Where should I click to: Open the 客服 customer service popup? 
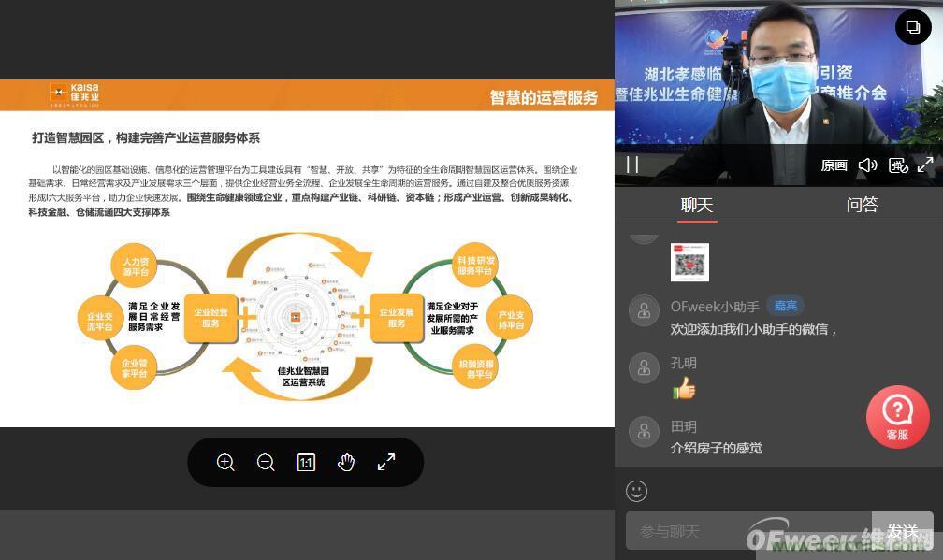(x=897, y=417)
